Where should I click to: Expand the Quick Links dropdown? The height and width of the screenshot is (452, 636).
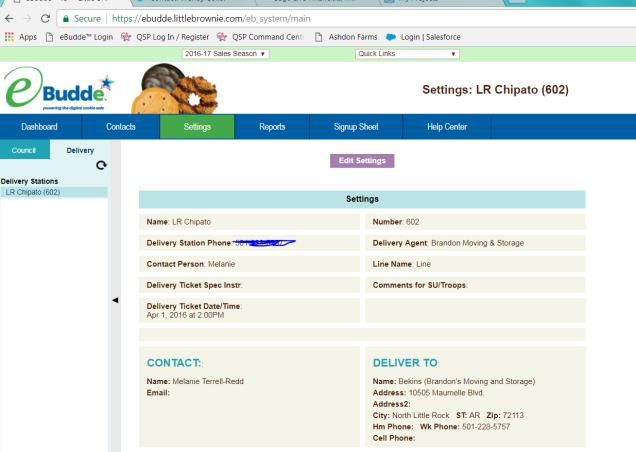[407, 54]
